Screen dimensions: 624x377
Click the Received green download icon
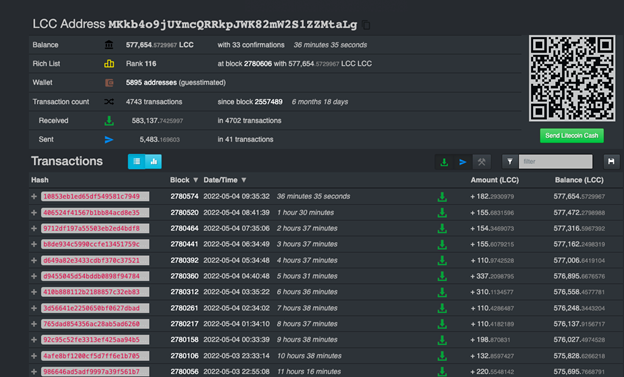109,121
